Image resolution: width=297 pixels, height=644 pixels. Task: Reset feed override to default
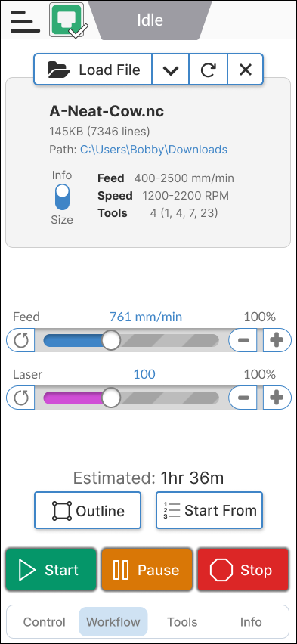point(20,340)
